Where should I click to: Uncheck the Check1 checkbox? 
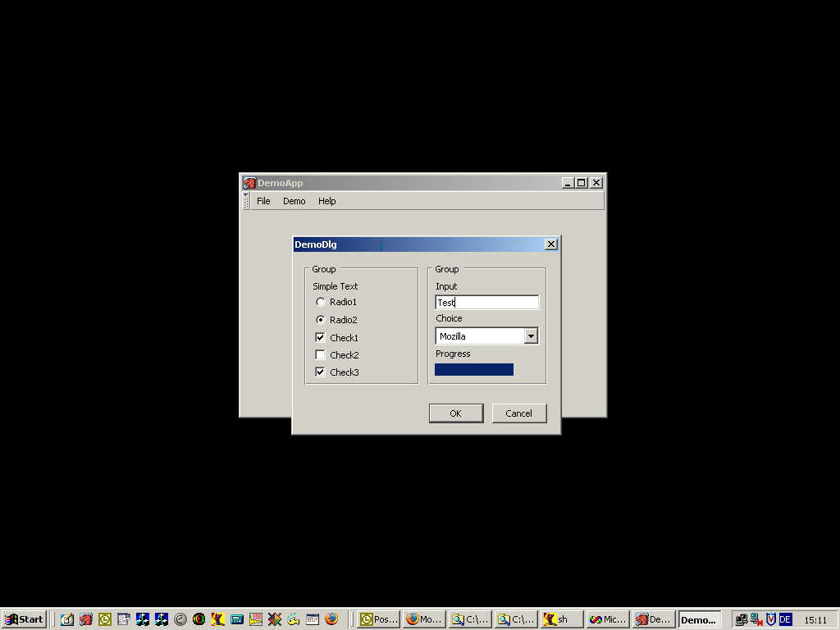click(x=321, y=337)
